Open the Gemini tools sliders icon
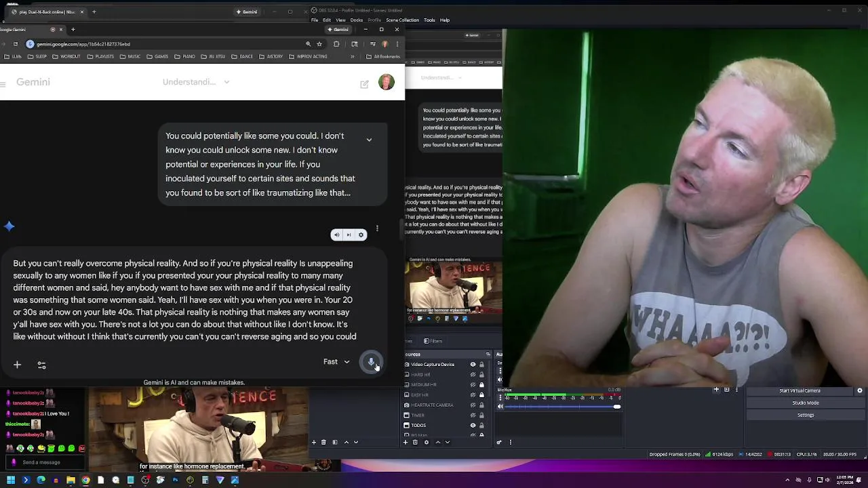868x488 pixels. (41, 365)
